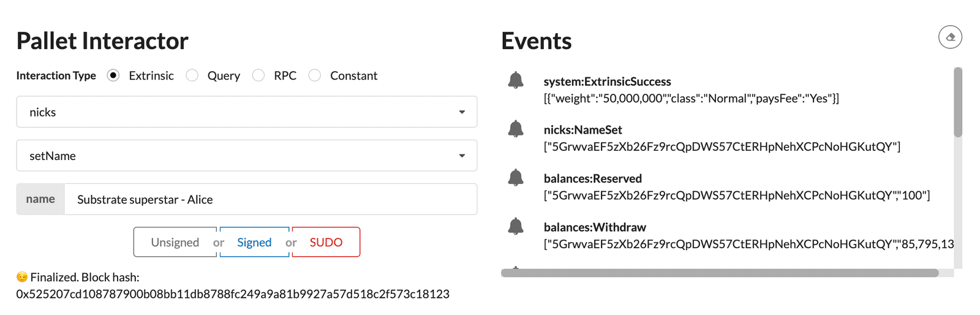This screenshot has height=315, width=980.
Task: Click the Events vertical scrollbar thumb
Action: [x=958, y=102]
